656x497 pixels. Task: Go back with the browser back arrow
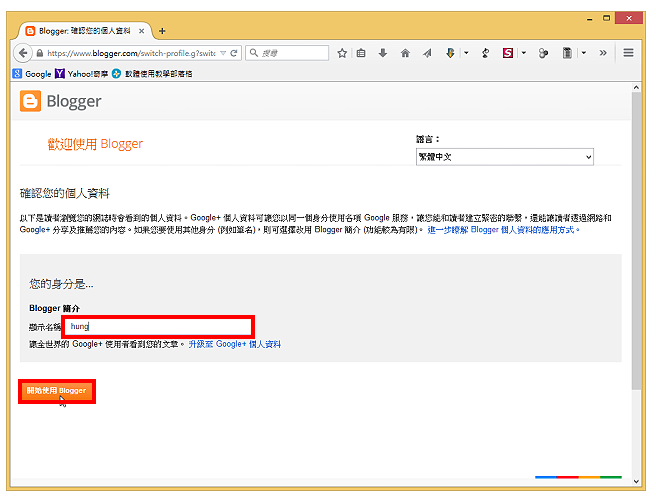tap(23, 53)
